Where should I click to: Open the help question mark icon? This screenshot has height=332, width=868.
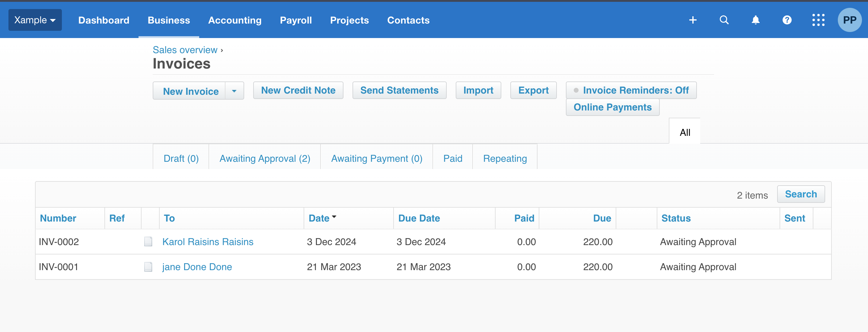click(x=787, y=20)
